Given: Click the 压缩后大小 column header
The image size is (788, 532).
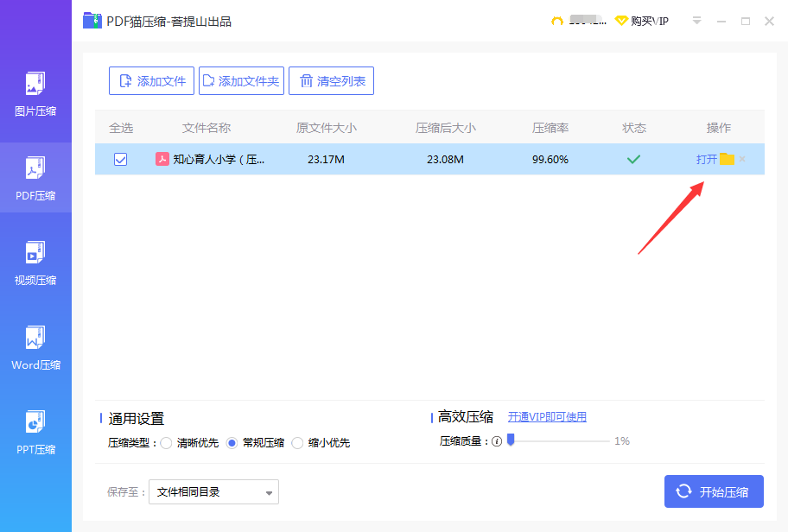Looking at the screenshot, I should coord(445,128).
